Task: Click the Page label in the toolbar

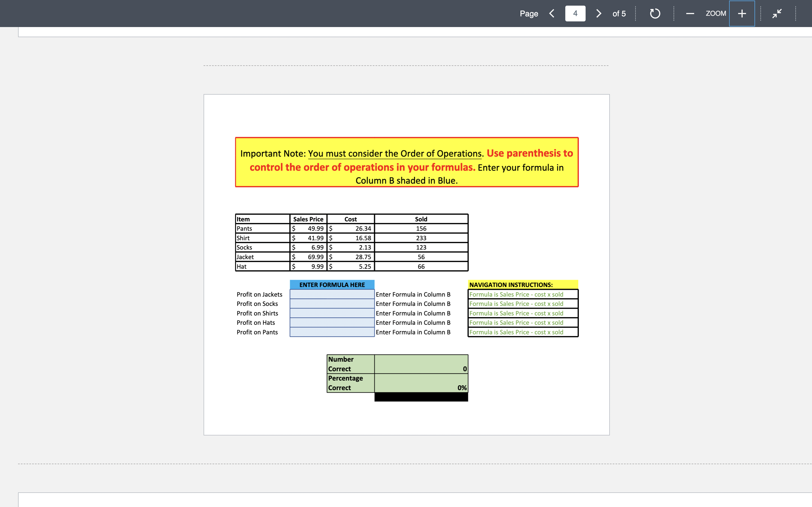Action: pyautogui.click(x=528, y=14)
